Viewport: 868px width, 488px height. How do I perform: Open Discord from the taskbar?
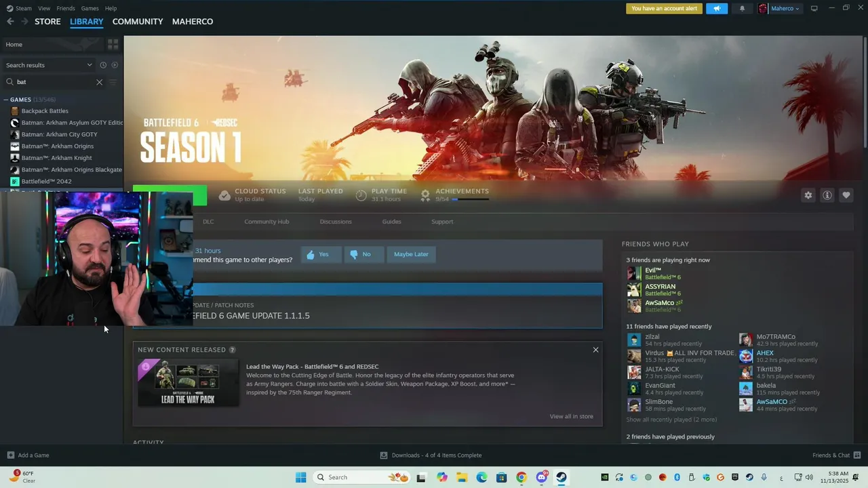pos(542,477)
